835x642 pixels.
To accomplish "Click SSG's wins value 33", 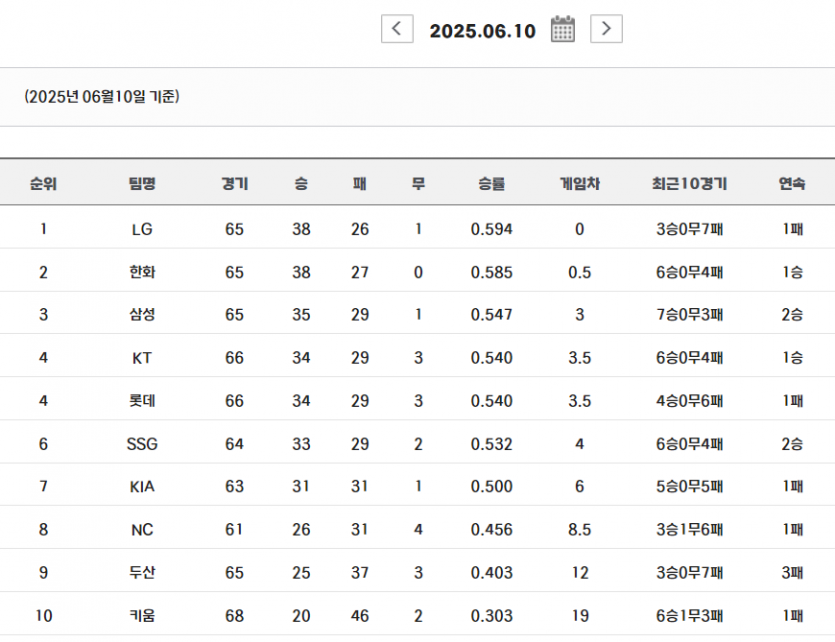I will [301, 444].
